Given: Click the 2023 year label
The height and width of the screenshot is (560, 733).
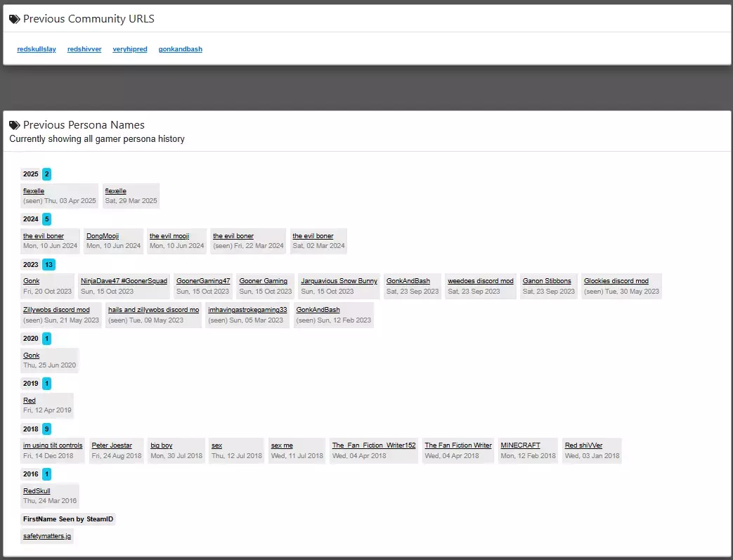Looking at the screenshot, I should pyautogui.click(x=31, y=265).
